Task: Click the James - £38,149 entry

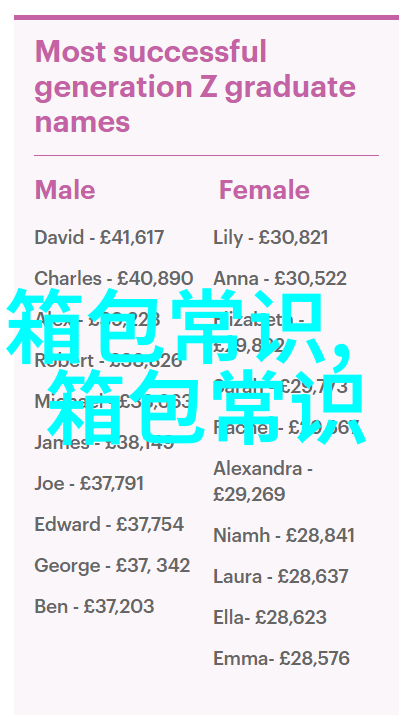Action: [104, 442]
